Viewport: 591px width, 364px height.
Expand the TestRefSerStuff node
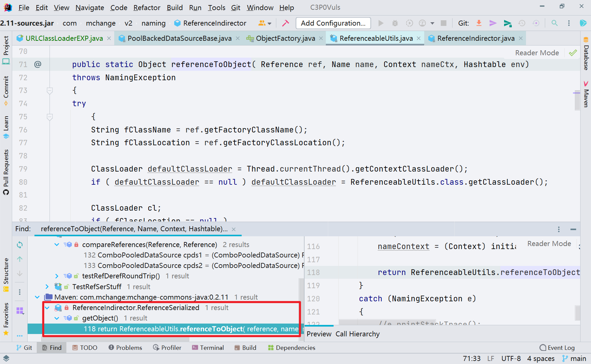point(47,286)
